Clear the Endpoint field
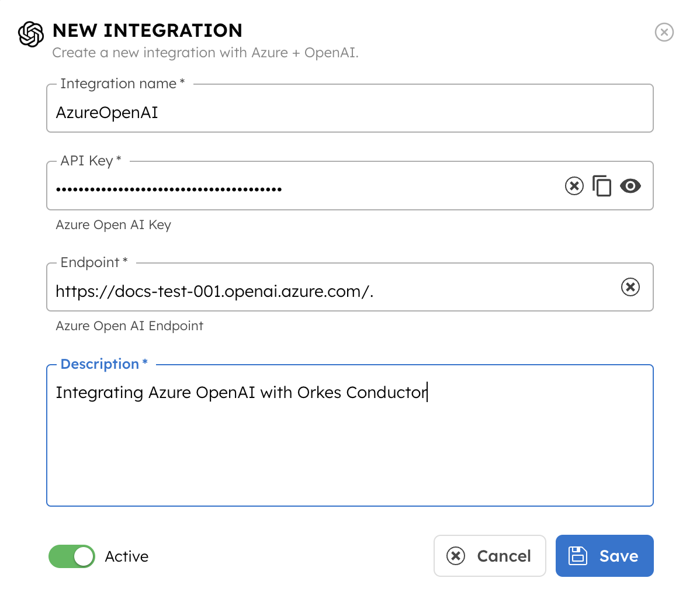Screen dimensions: 693x616 [630, 287]
